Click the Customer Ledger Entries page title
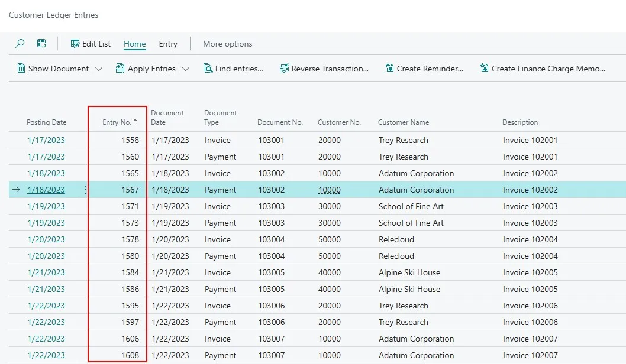 pos(53,15)
